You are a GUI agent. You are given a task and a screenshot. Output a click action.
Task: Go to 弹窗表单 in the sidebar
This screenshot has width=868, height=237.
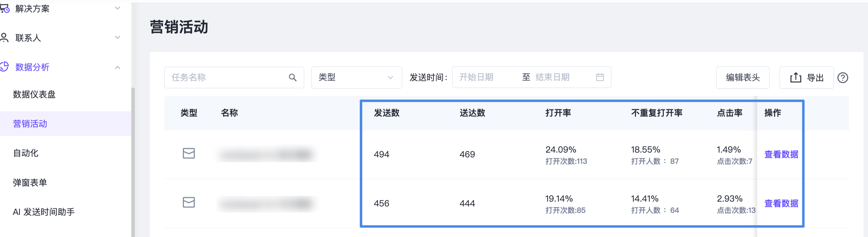(30, 183)
